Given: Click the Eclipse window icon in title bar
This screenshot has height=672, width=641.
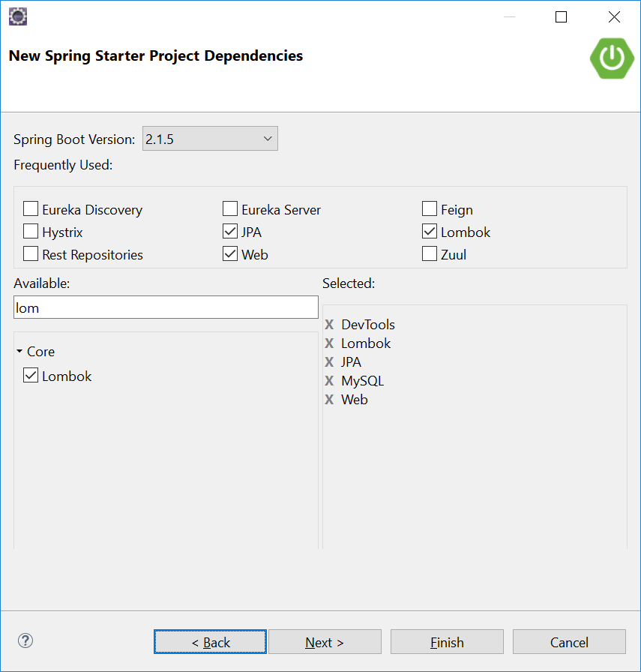Looking at the screenshot, I should (18, 16).
